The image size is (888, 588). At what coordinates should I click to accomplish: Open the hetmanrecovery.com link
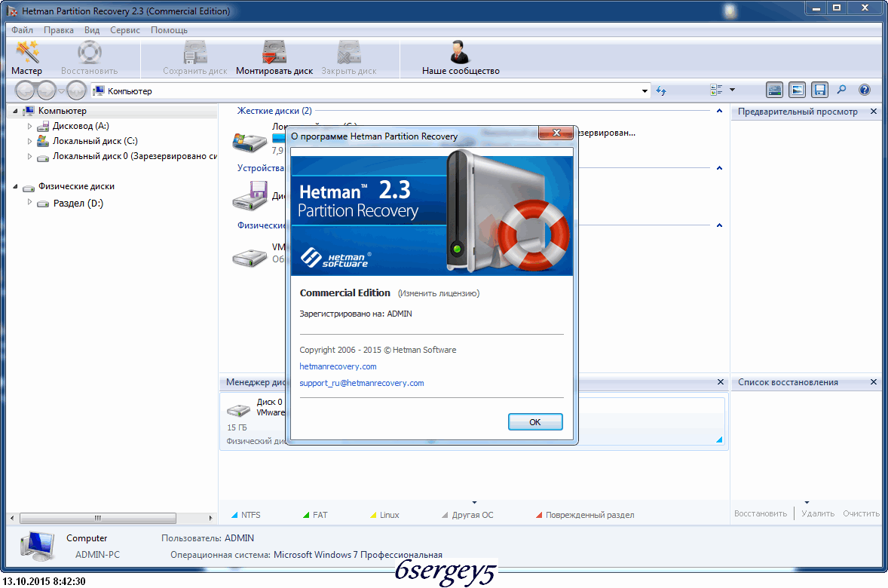(338, 366)
